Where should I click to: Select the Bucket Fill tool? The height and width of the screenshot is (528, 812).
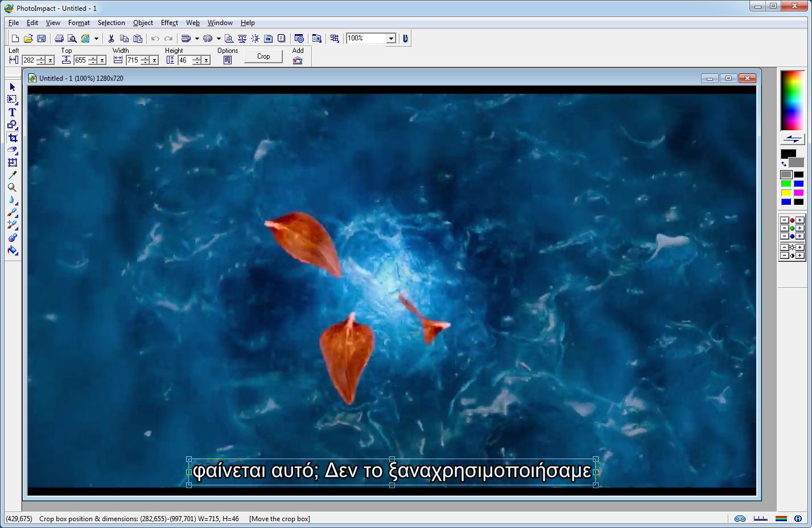(x=12, y=250)
